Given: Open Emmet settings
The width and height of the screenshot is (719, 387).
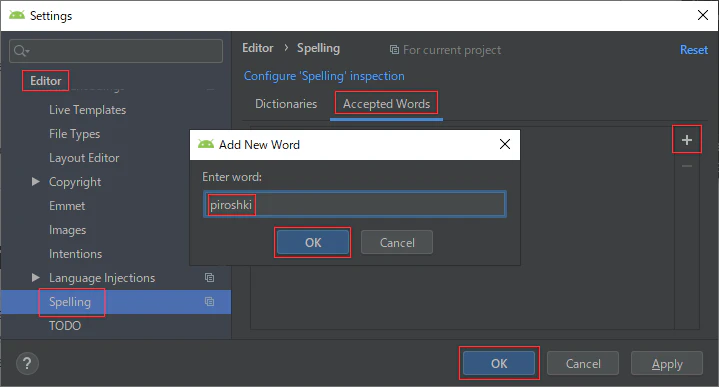Looking at the screenshot, I should pos(67,206).
